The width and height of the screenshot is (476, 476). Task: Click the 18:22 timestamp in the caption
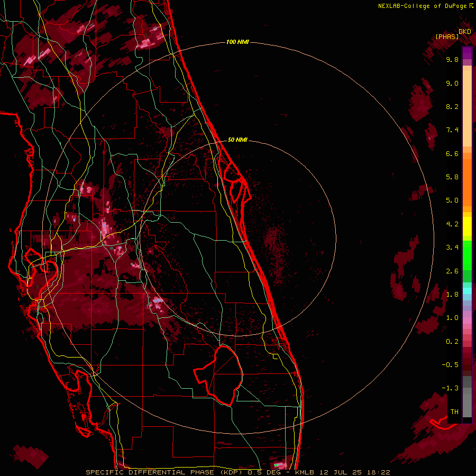378,472
